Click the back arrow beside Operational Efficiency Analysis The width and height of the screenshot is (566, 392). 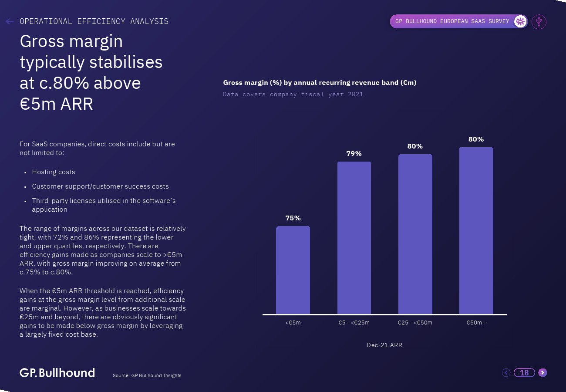click(10, 21)
